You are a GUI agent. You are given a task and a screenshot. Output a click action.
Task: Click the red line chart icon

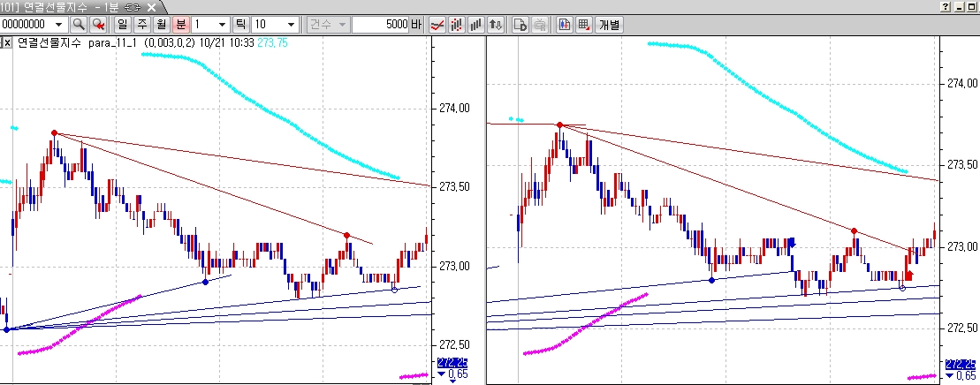[x=437, y=25]
